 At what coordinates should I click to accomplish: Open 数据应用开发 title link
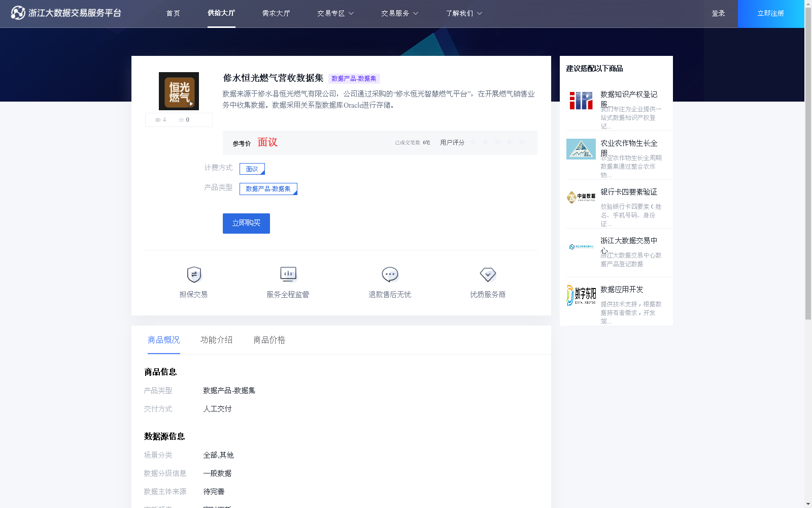[622, 290]
